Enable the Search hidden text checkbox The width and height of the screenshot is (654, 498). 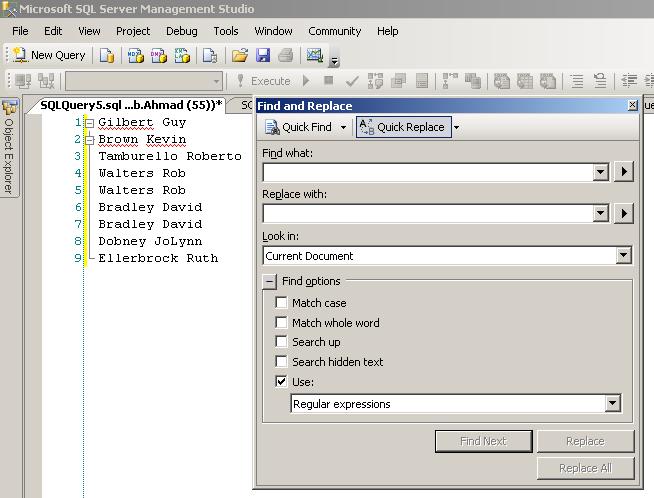click(x=282, y=362)
